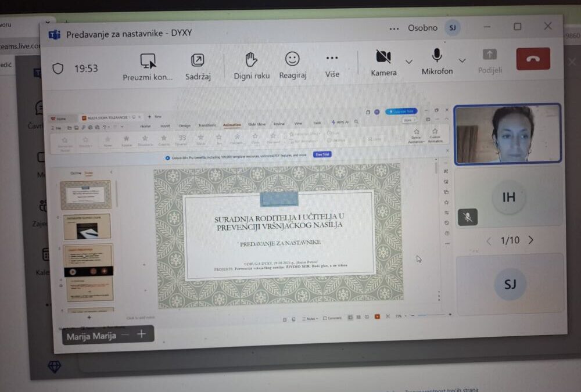Toggle the Kamera on or off

pyautogui.click(x=383, y=57)
